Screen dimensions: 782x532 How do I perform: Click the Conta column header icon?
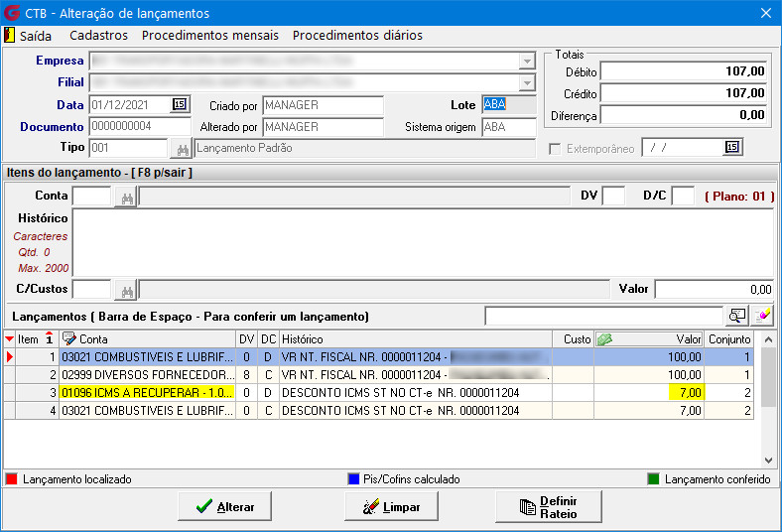click(68, 339)
